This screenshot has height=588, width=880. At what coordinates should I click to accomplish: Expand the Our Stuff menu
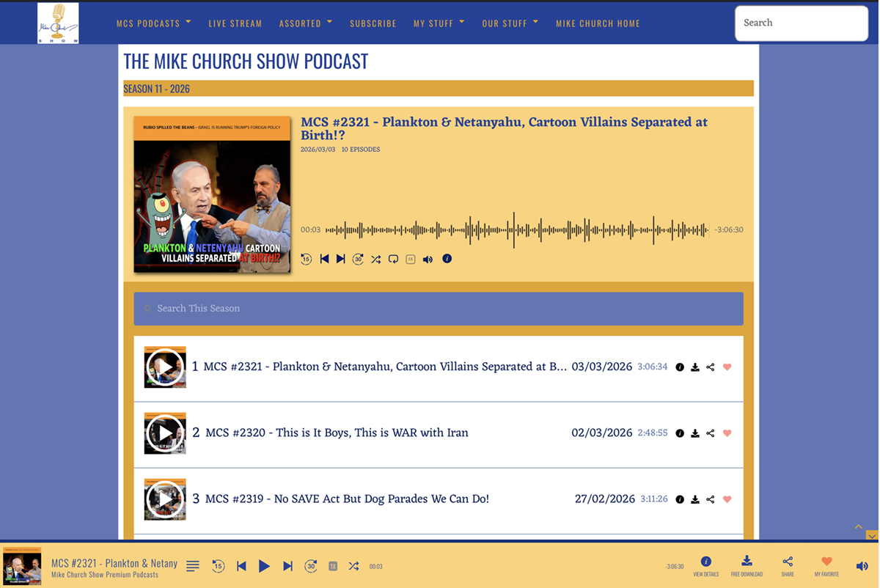click(510, 23)
